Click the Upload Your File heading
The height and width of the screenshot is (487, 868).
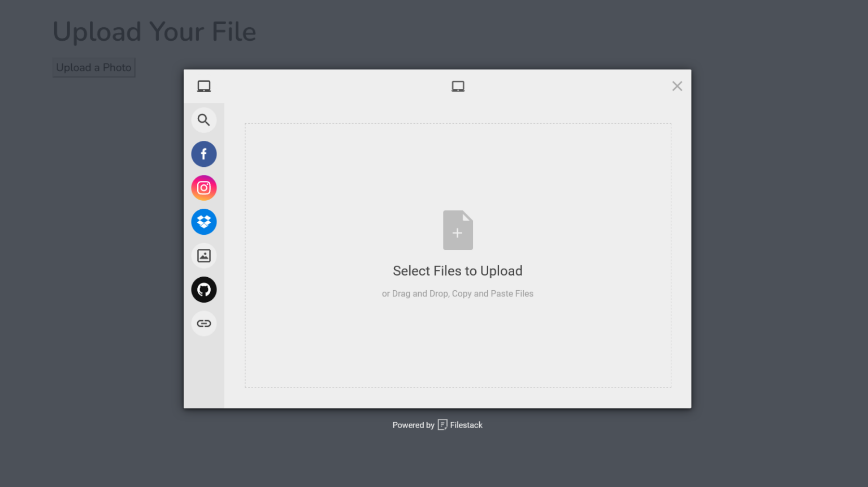point(154,32)
